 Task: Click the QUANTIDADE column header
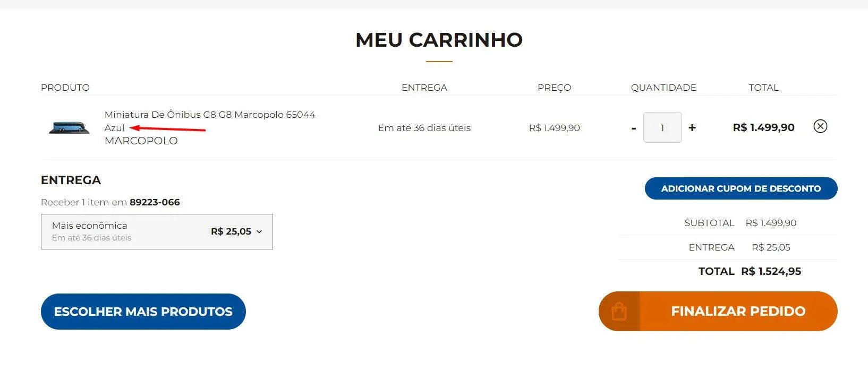663,88
